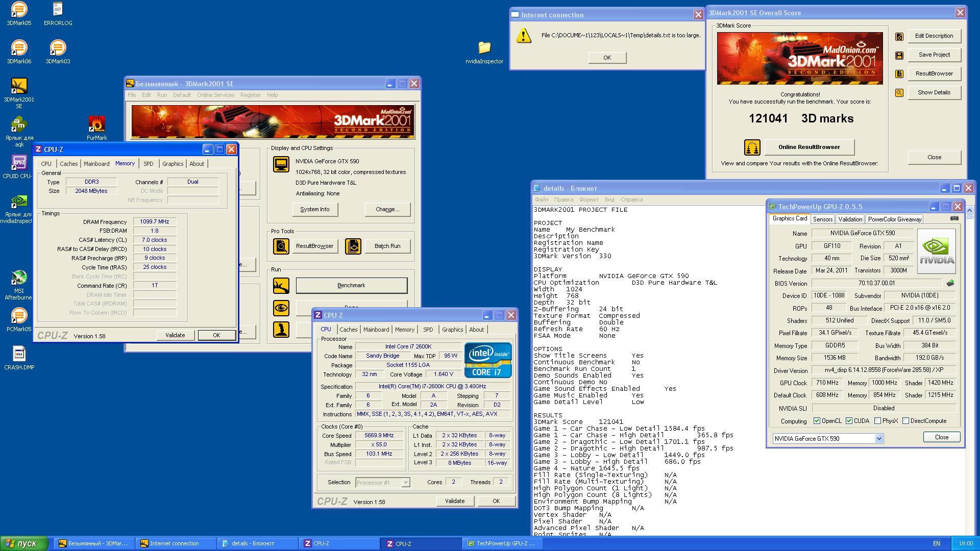The height and width of the screenshot is (551, 980).
Task: Click the Benchmark car icon in Run section
Action: click(x=281, y=286)
